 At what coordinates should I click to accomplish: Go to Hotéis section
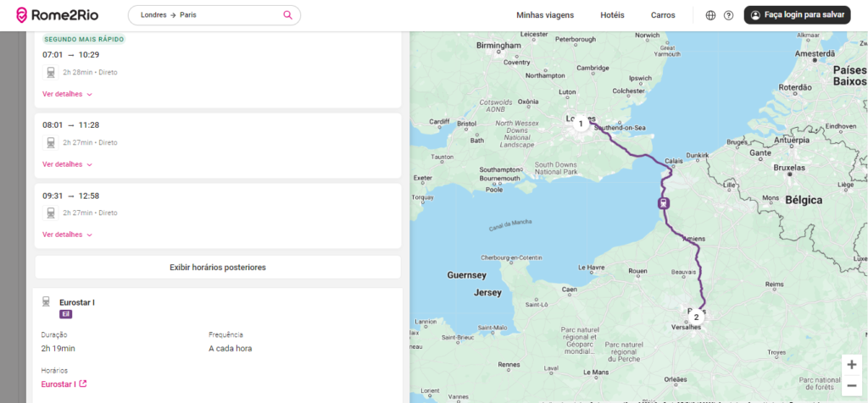tap(612, 15)
